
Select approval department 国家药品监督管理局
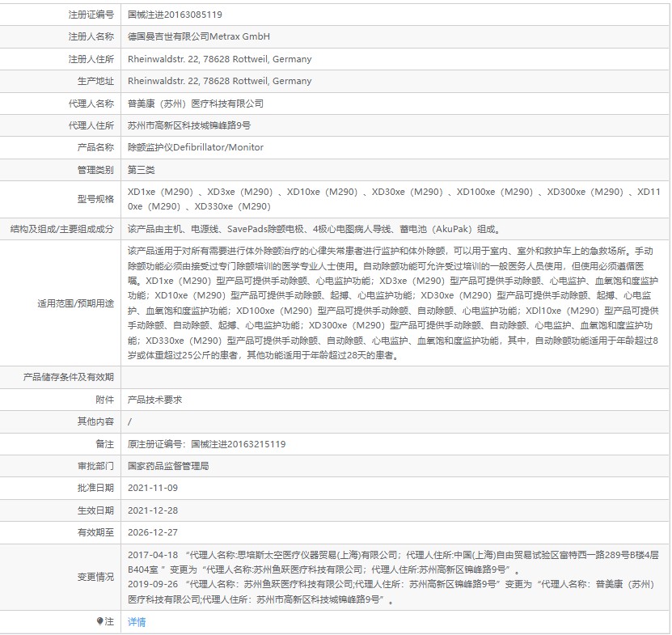pos(169,466)
